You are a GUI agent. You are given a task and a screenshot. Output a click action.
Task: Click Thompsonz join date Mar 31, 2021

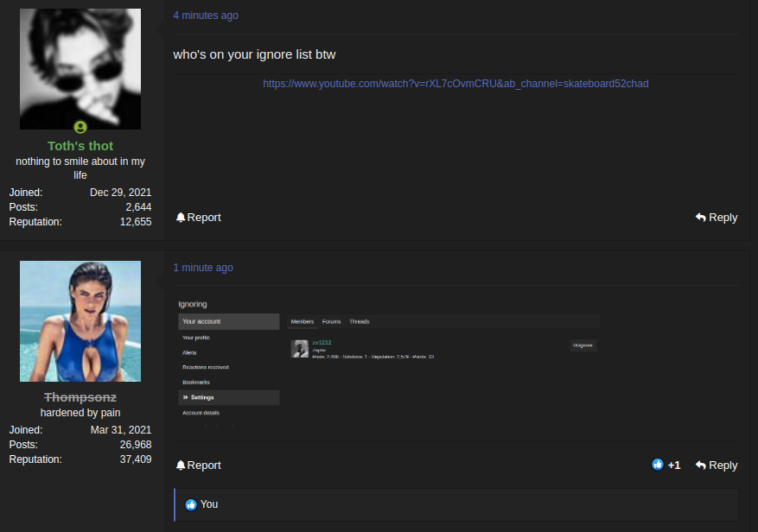click(x=121, y=429)
